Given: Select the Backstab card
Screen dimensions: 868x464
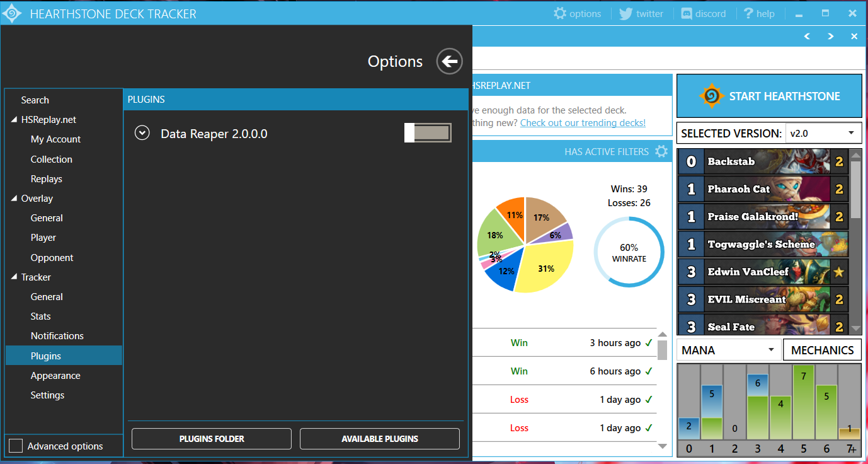Looking at the screenshot, I should (x=763, y=161).
